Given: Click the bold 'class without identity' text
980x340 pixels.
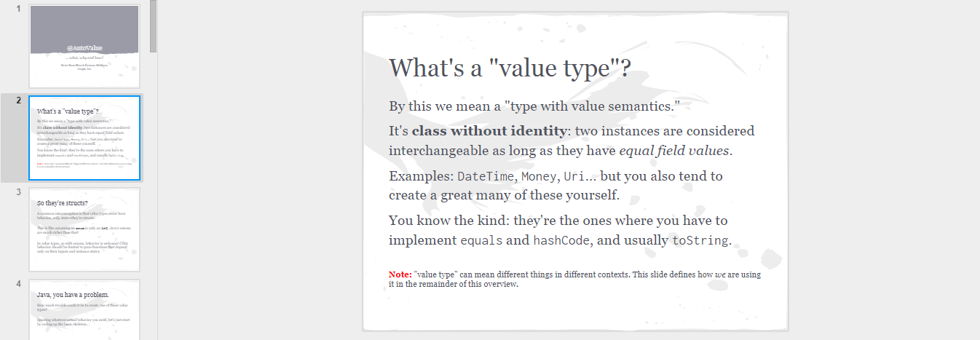Looking at the screenshot, I should (x=489, y=132).
